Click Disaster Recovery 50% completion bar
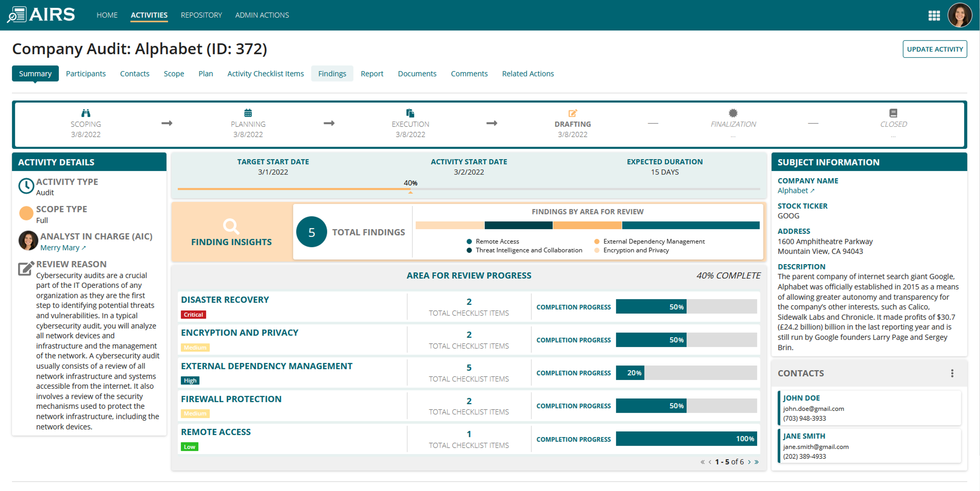Viewport: 980px width, 491px height. (686, 307)
